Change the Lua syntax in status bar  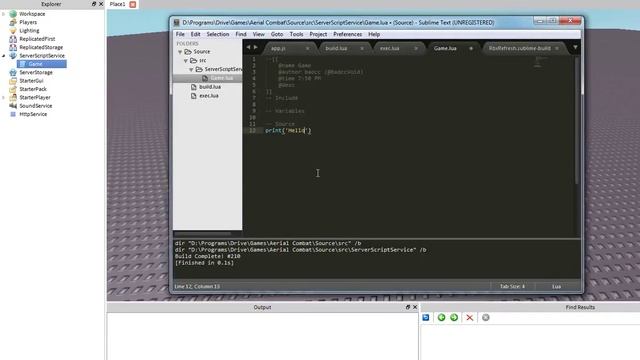point(556,287)
